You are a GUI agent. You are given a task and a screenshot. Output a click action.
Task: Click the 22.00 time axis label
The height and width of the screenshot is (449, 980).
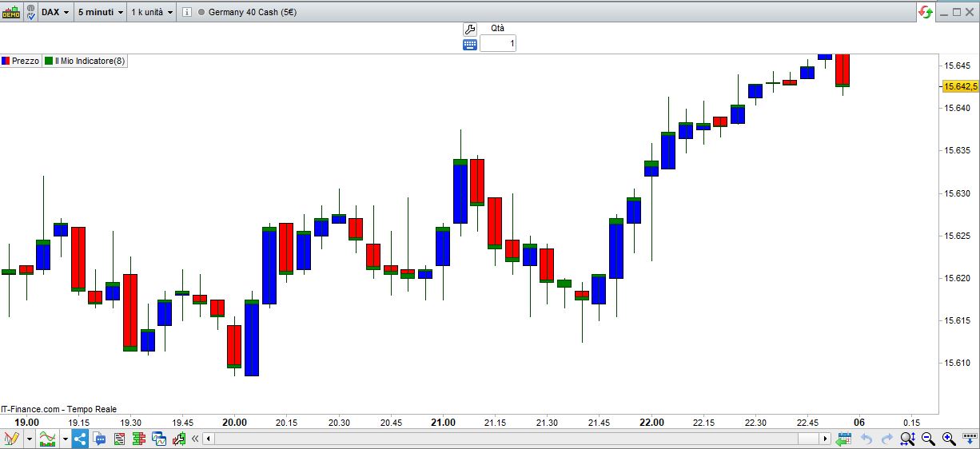point(651,423)
